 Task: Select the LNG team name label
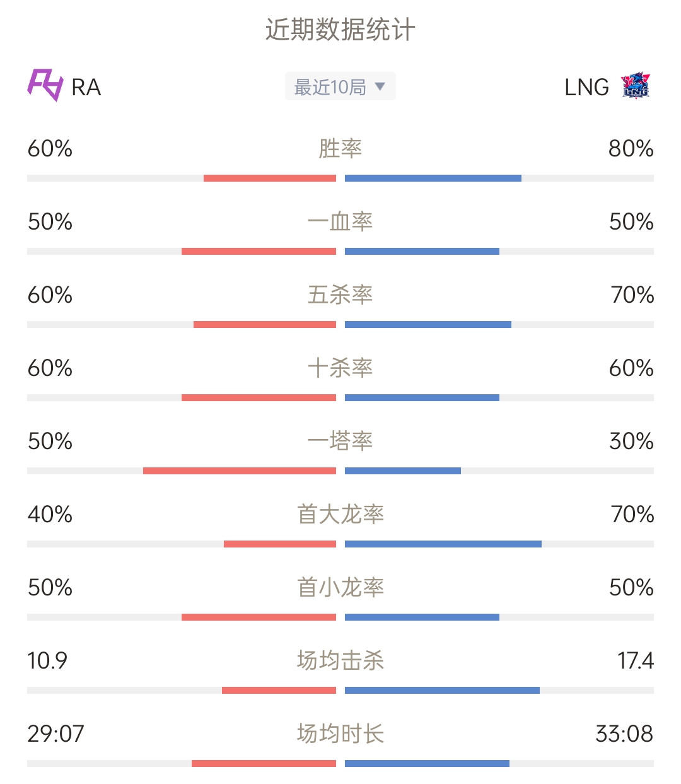(586, 88)
